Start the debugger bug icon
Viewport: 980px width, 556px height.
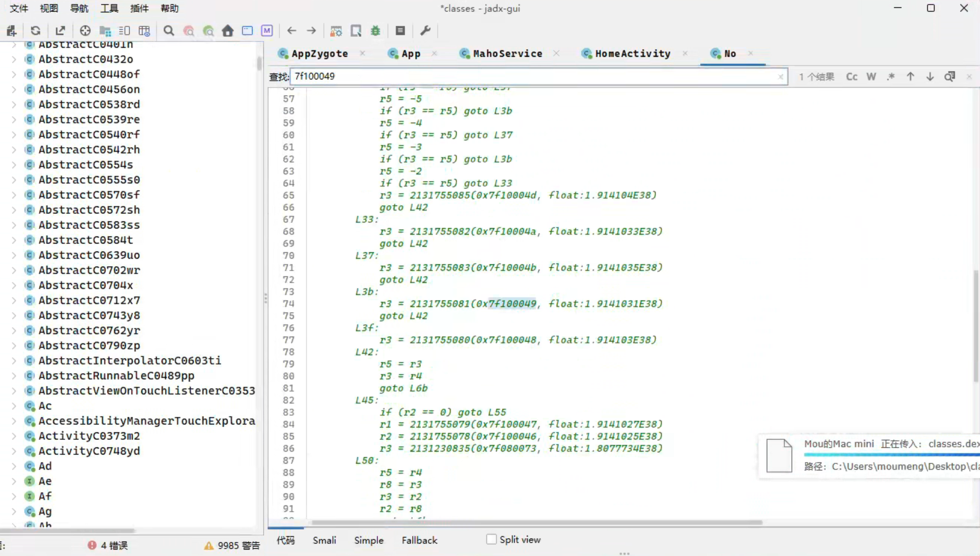(x=375, y=31)
